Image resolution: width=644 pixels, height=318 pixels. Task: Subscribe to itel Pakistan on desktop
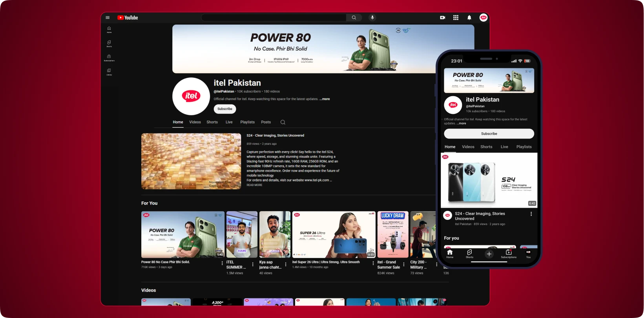tap(225, 109)
